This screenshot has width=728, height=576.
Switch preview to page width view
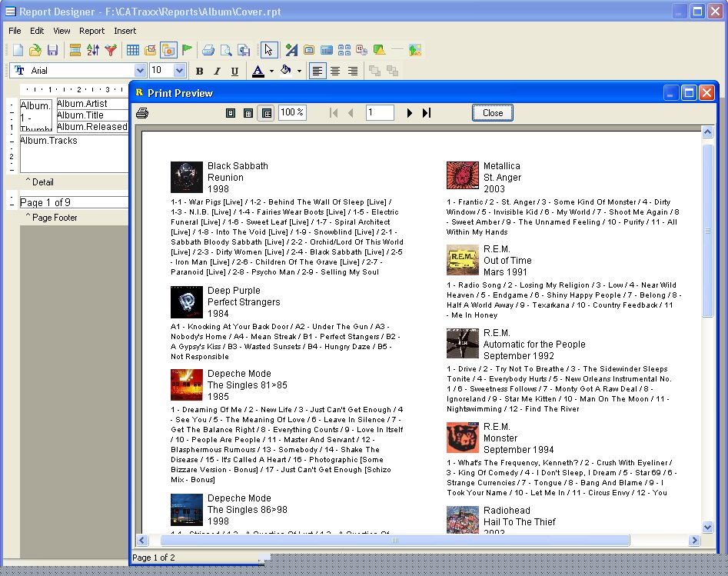[x=248, y=113]
